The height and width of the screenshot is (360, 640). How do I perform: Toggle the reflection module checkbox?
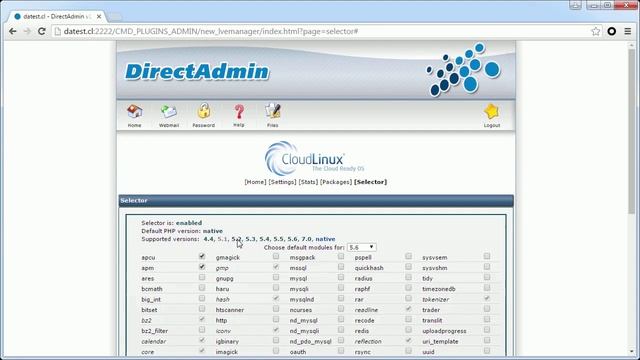(x=408, y=340)
